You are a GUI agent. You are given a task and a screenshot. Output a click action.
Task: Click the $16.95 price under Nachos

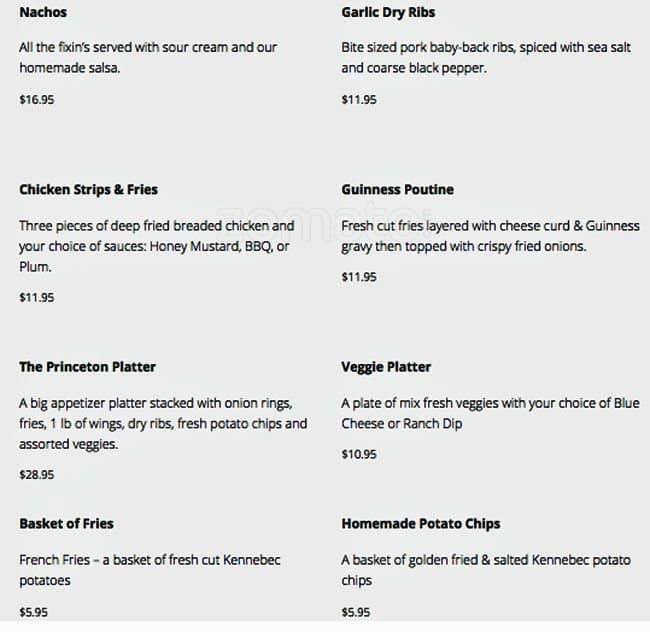point(37,100)
